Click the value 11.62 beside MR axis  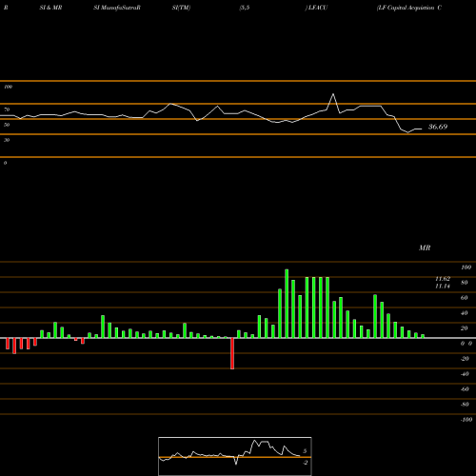[443, 279]
